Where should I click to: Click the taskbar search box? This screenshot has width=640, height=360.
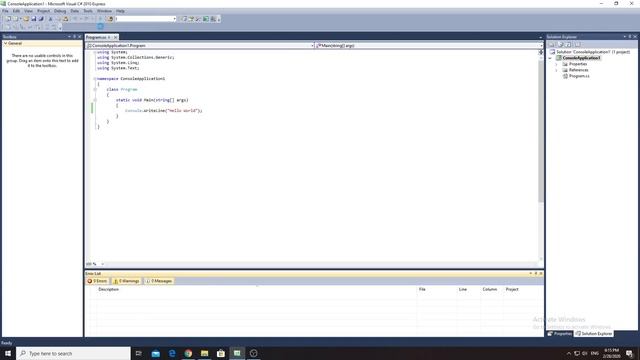click(73, 353)
